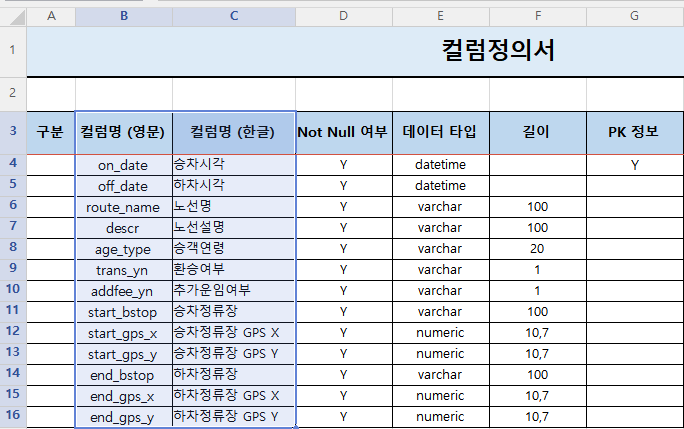Click the PK 정보 'Y' cell in row 4

click(x=635, y=165)
